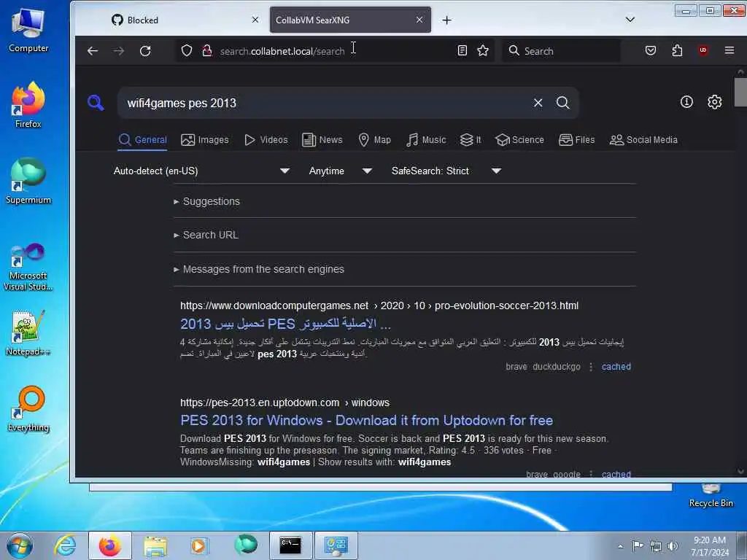
Task: Bookmark this page with star icon
Action: point(483,50)
